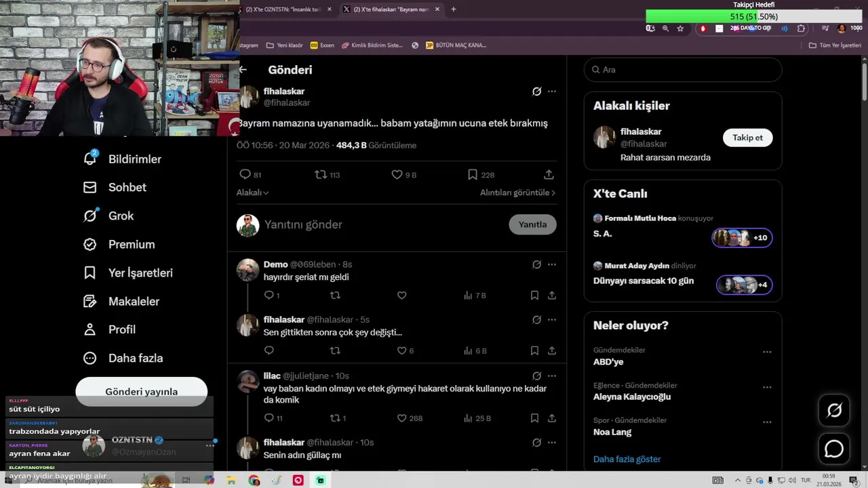The image size is (868, 488).
Task: Close the fihalaskar browser tab
Action: coord(437,9)
